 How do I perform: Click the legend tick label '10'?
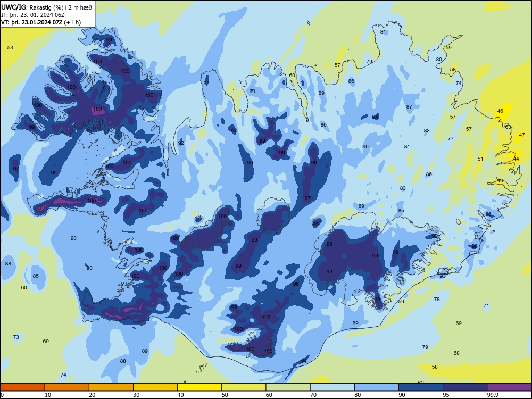pos(48,395)
